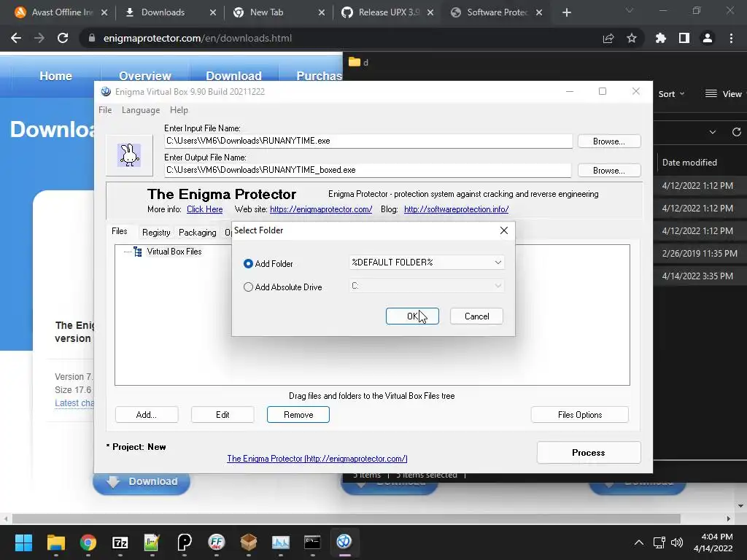Open a new Chrome tab with plus

tap(566, 12)
